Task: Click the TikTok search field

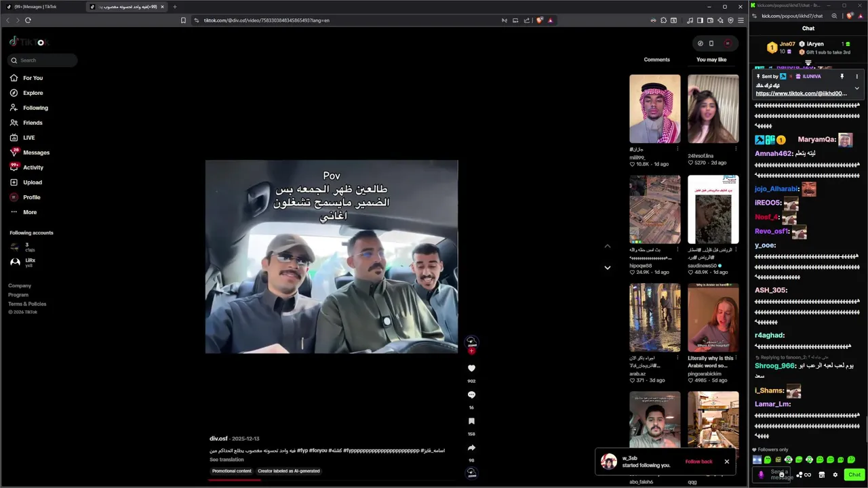Action: pyautogui.click(x=43, y=60)
